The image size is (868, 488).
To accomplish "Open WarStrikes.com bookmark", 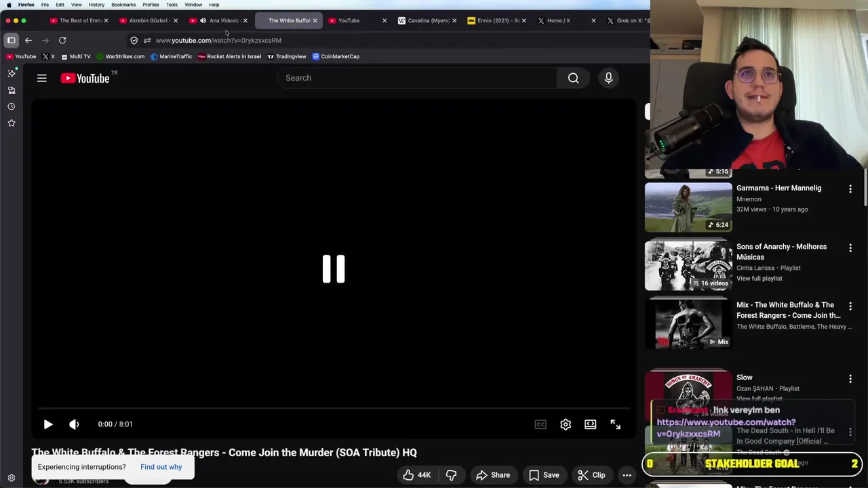I will point(121,57).
